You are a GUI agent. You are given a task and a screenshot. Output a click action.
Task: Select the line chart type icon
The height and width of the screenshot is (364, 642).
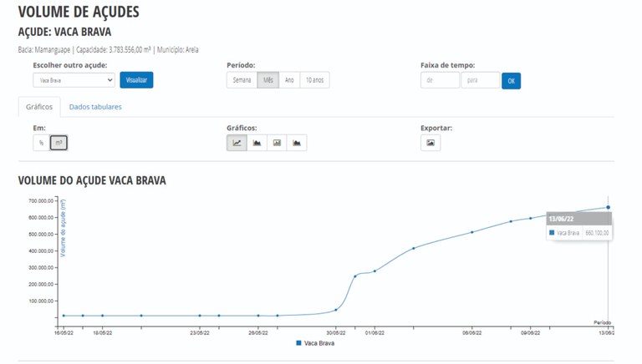tap(237, 143)
